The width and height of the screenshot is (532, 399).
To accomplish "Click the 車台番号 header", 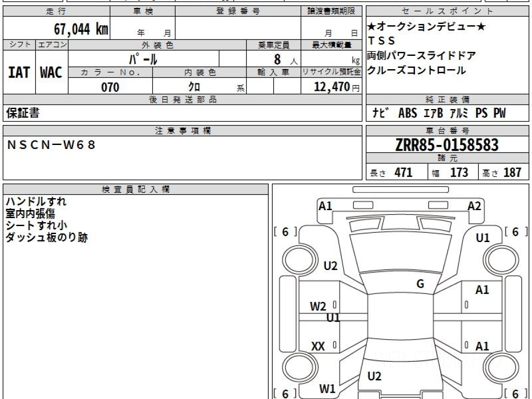I will [x=448, y=130].
